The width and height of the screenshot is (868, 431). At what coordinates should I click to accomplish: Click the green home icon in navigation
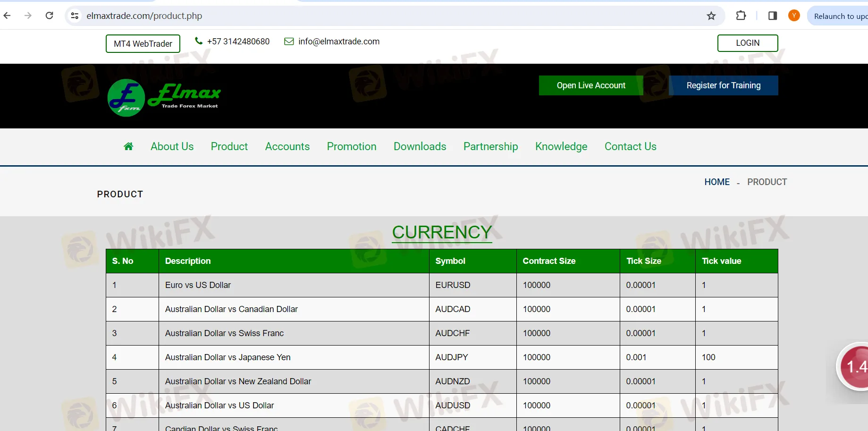pos(128,146)
